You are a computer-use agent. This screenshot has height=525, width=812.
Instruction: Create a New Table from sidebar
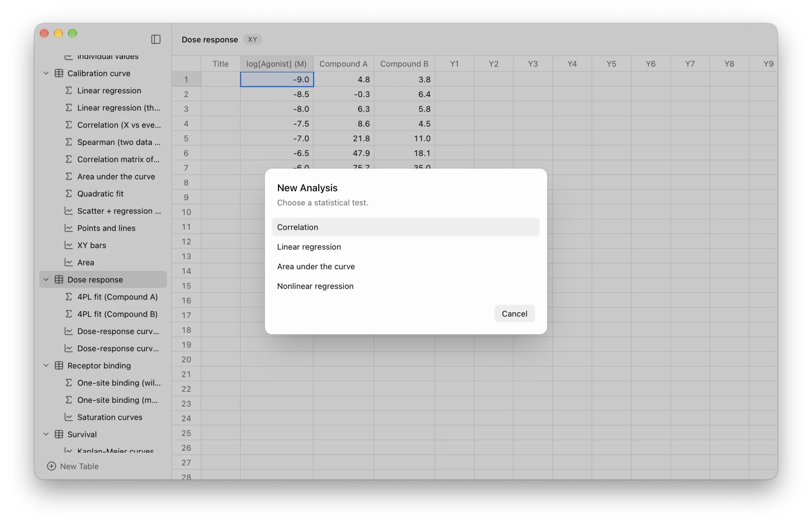click(x=73, y=466)
